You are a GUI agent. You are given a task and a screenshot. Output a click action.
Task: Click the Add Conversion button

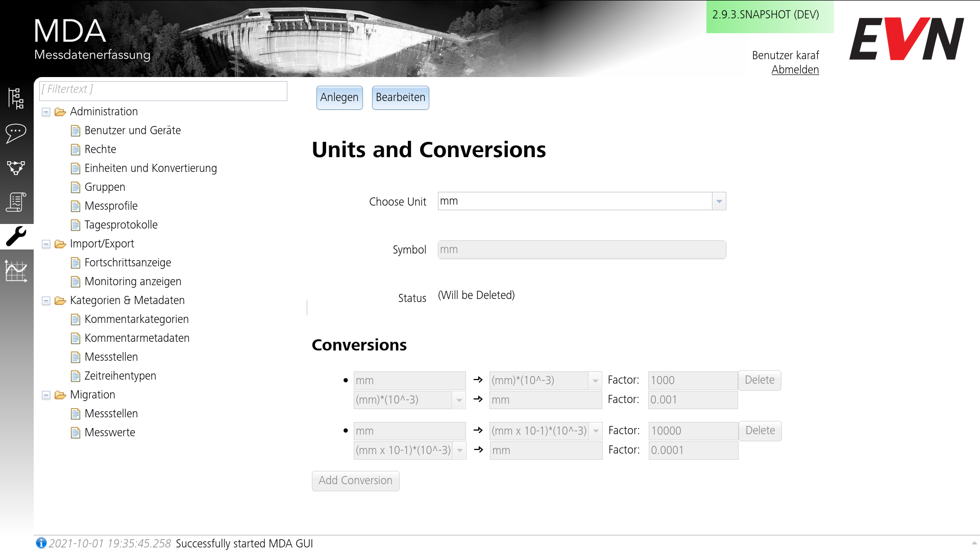(355, 481)
